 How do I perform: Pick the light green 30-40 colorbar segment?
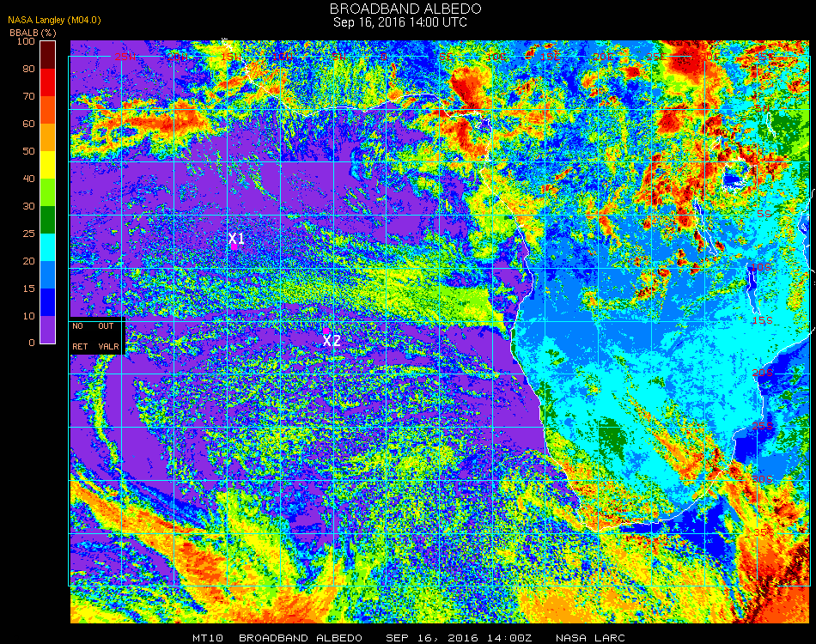47,192
